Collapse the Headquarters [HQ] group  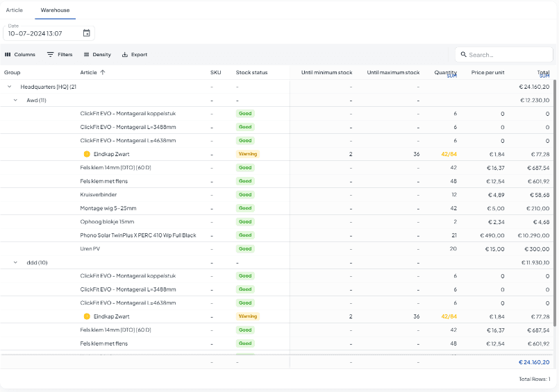(x=10, y=87)
